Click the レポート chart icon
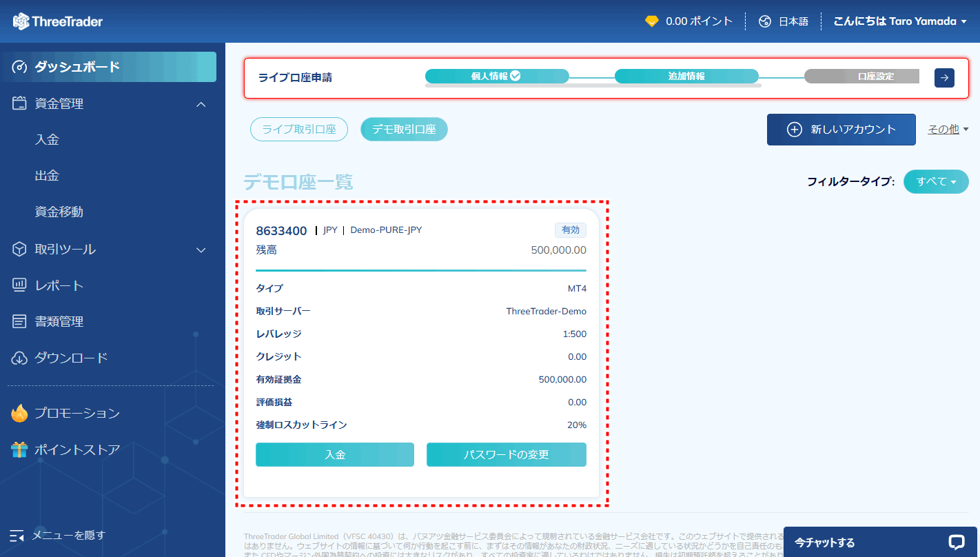The height and width of the screenshot is (557, 980). pos(19,285)
